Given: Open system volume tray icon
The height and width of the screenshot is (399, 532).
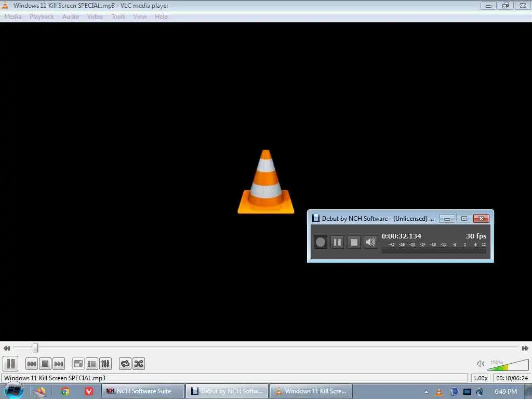Looking at the screenshot, I should 480,392.
